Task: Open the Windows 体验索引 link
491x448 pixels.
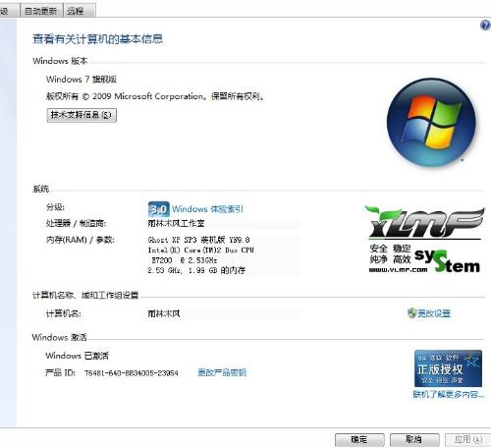Action: pyautogui.click(x=207, y=209)
